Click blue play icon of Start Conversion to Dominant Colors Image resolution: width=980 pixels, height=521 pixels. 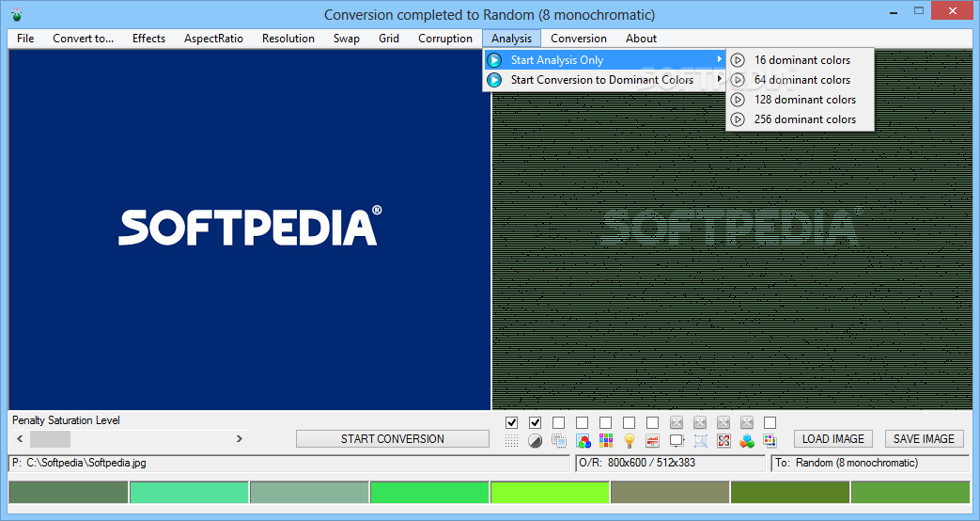pos(494,79)
